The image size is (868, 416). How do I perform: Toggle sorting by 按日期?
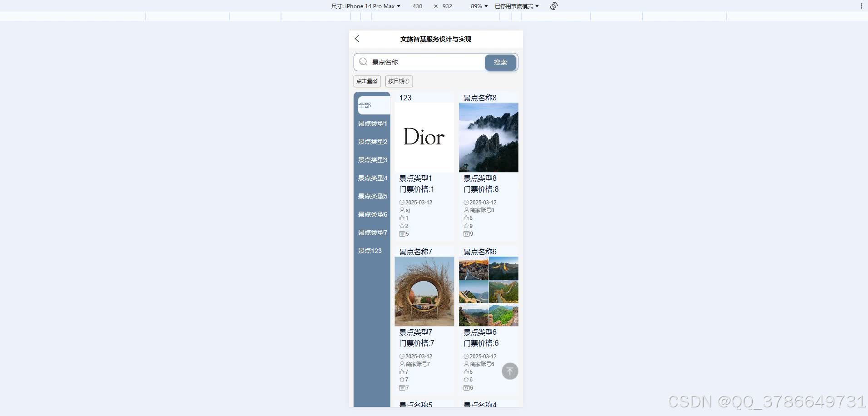coord(398,81)
